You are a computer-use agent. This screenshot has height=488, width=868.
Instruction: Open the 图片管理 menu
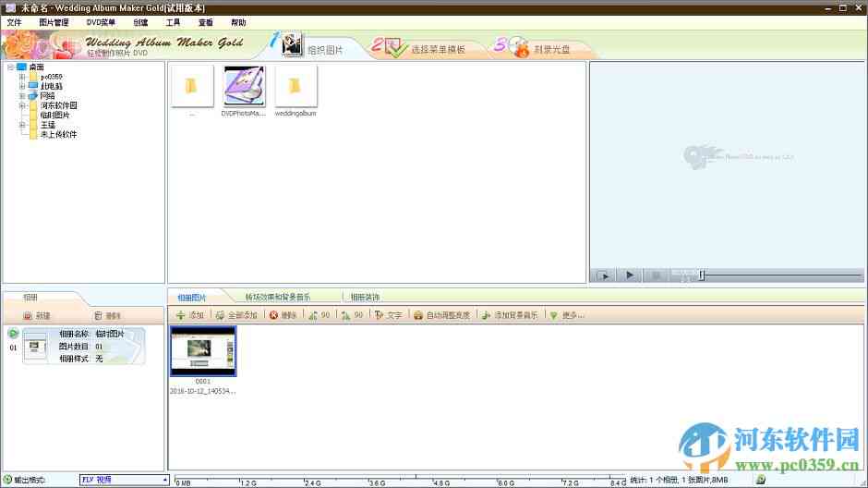click(54, 23)
